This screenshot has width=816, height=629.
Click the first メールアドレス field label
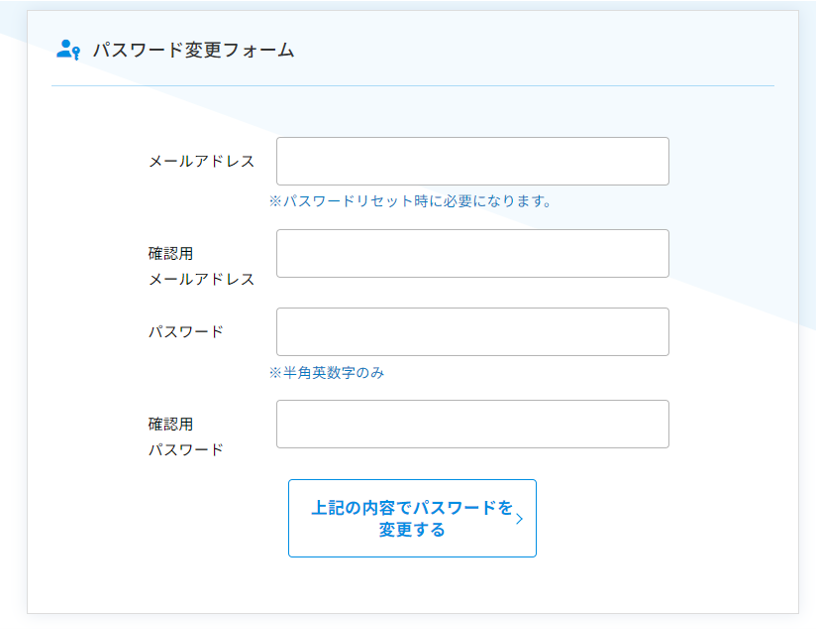pyautogui.click(x=201, y=161)
